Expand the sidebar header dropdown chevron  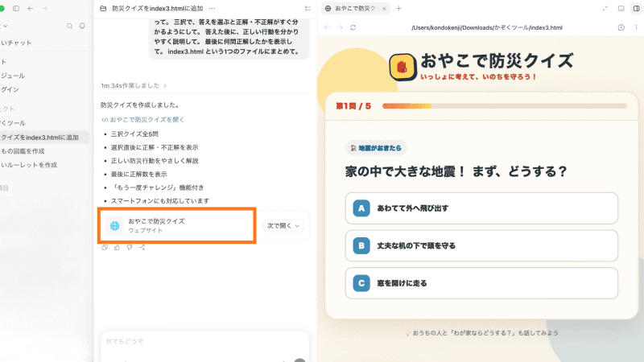click(x=5, y=26)
